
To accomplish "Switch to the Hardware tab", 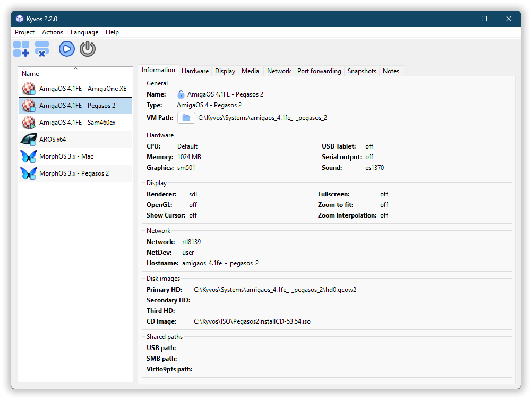I will point(195,71).
